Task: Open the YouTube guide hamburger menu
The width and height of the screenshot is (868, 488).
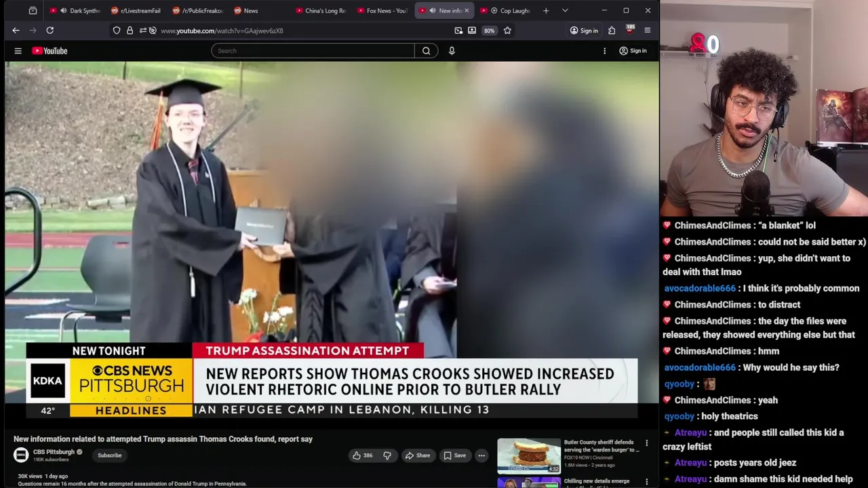Action: pos(18,51)
